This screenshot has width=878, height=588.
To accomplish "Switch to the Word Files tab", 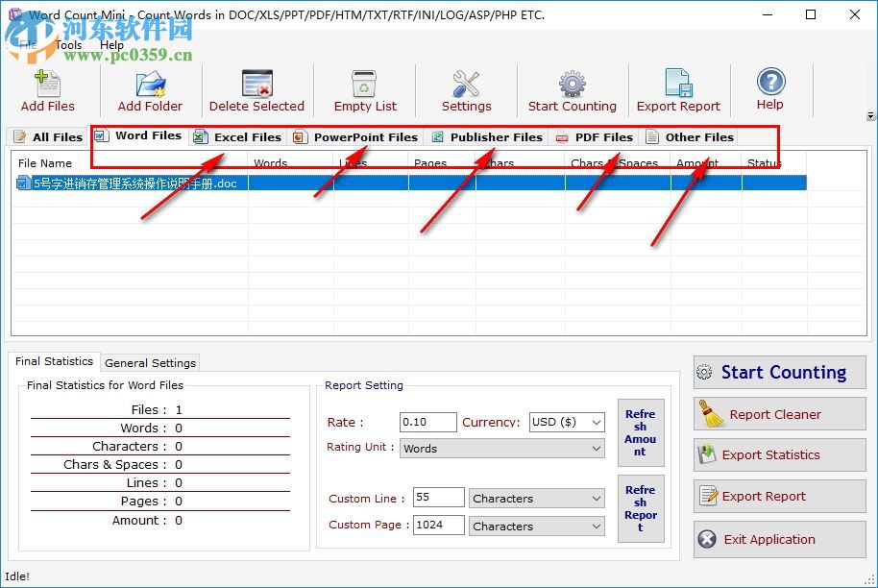I will pos(139,135).
